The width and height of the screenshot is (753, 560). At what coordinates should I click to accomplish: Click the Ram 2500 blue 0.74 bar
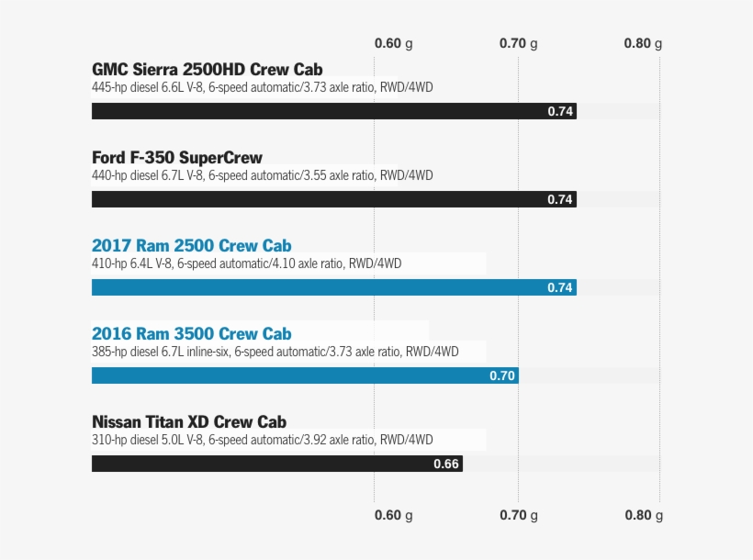[x=334, y=287]
